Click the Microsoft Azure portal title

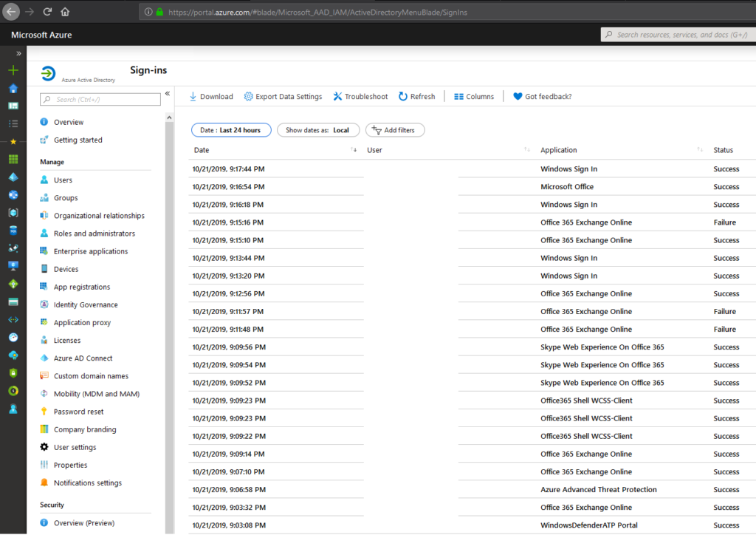[x=41, y=35]
